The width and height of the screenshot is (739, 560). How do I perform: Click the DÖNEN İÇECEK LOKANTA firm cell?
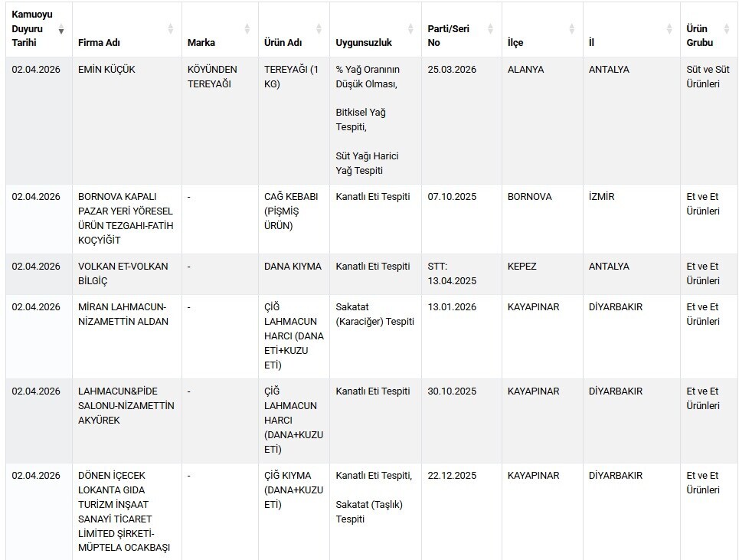123,511
